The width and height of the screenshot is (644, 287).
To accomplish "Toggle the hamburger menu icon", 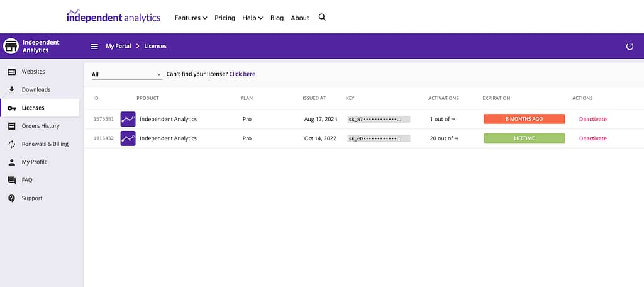I will pyautogui.click(x=94, y=47).
